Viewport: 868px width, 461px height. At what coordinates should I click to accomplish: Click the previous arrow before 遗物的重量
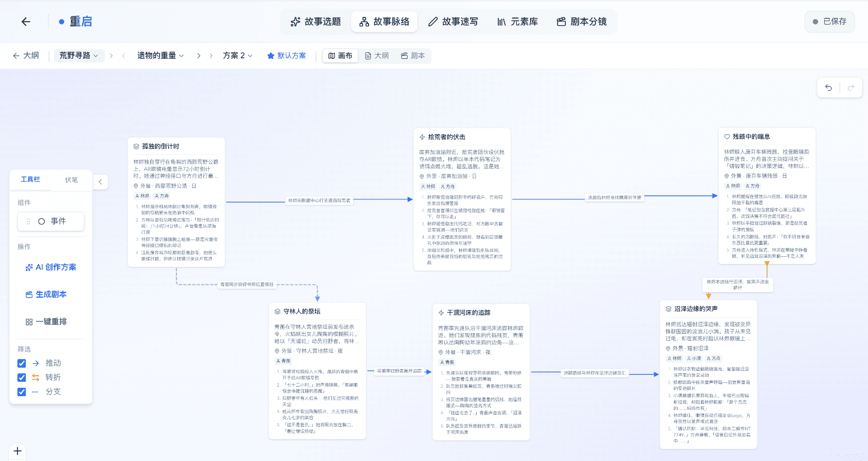click(124, 56)
